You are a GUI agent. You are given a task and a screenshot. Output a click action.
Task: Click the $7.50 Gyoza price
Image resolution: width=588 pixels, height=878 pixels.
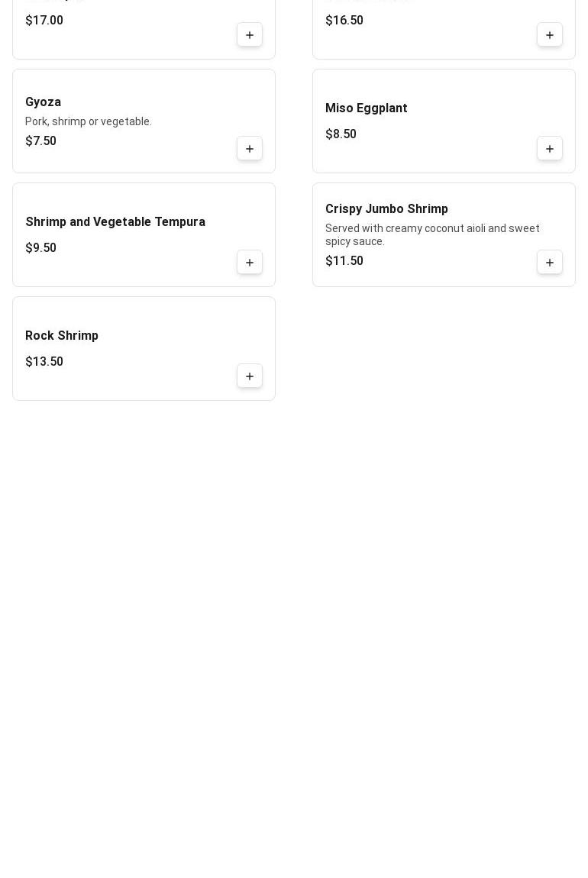coord(41,141)
